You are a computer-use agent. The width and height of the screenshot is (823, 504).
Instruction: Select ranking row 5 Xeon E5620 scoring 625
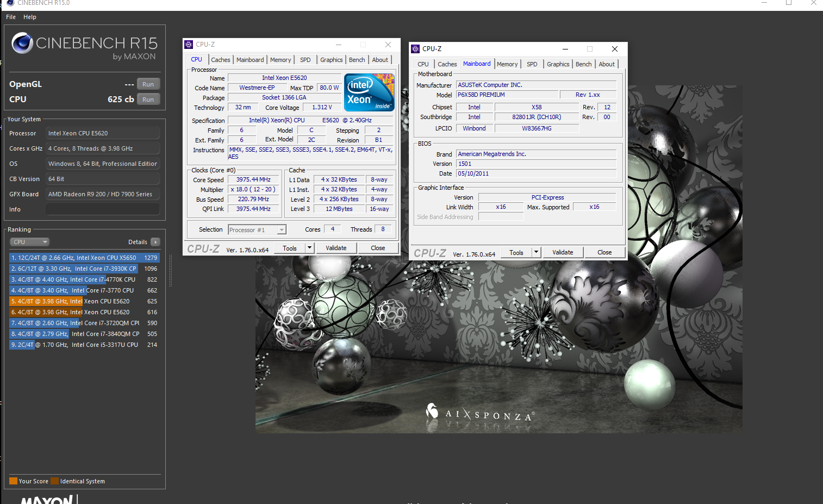click(84, 301)
